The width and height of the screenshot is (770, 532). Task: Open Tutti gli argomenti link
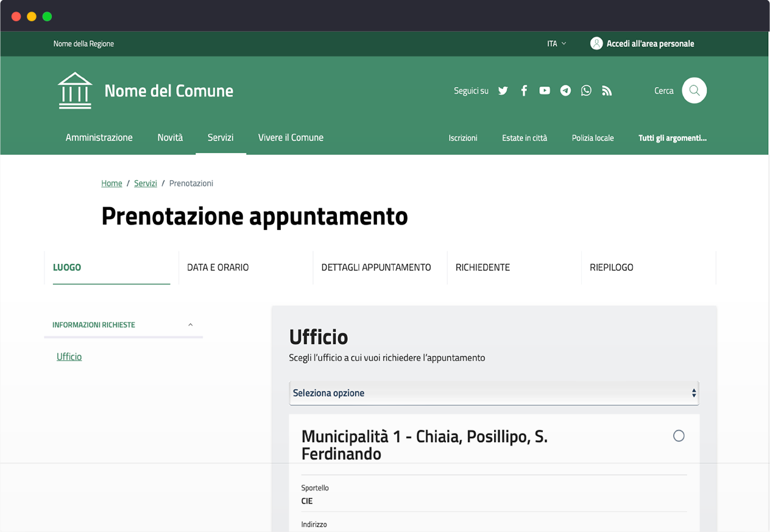tap(673, 138)
